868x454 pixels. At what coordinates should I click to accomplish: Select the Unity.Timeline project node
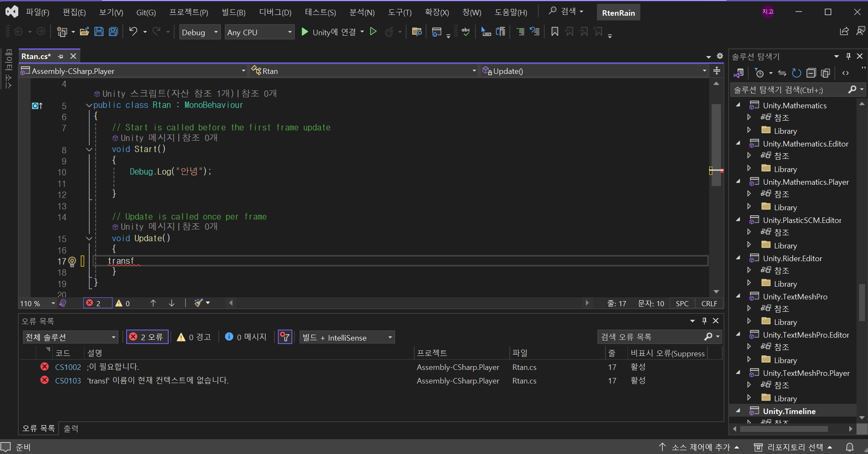(789, 411)
